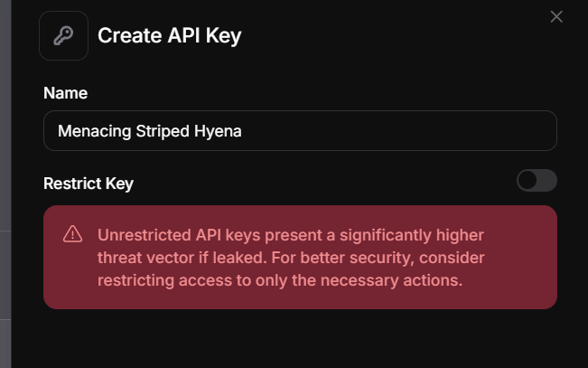Viewport: 588px width, 368px height.
Task: Click word 'Striped' inside the name box
Action: pos(160,131)
